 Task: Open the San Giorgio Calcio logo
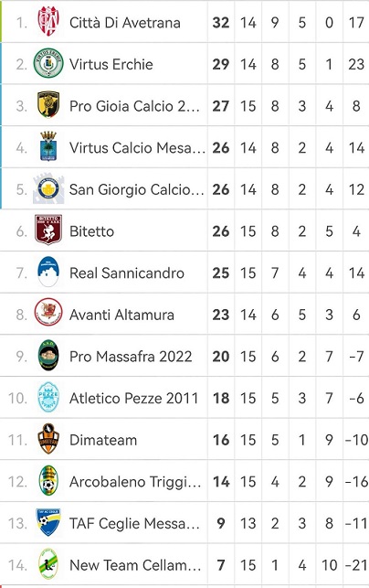click(48, 188)
